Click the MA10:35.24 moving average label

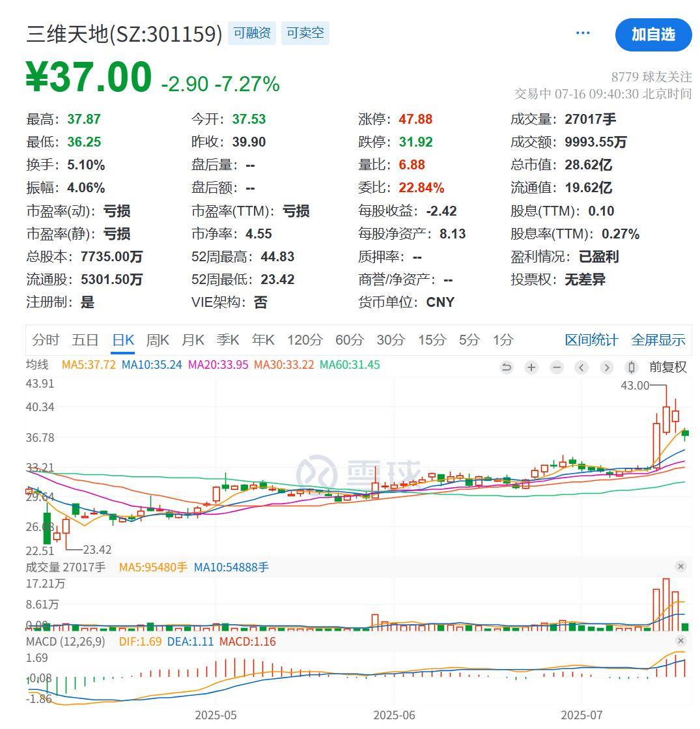[152, 365]
